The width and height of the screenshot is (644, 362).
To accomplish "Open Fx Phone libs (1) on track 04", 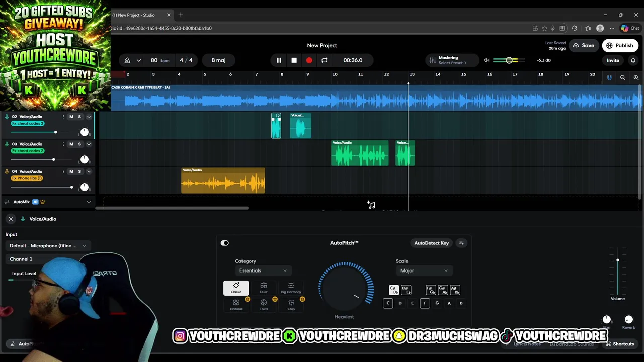I will pos(27,178).
